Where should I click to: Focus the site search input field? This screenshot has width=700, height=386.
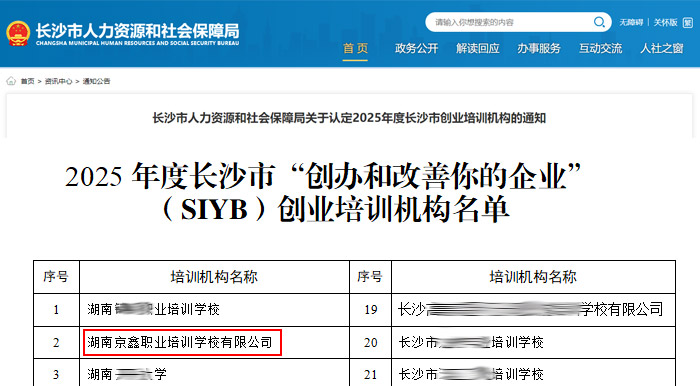tap(510, 22)
